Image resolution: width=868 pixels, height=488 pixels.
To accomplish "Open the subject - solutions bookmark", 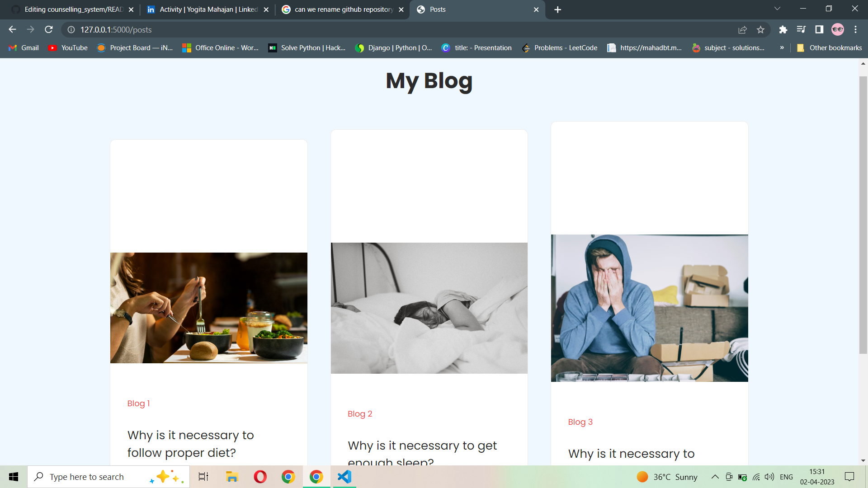I will 728,48.
